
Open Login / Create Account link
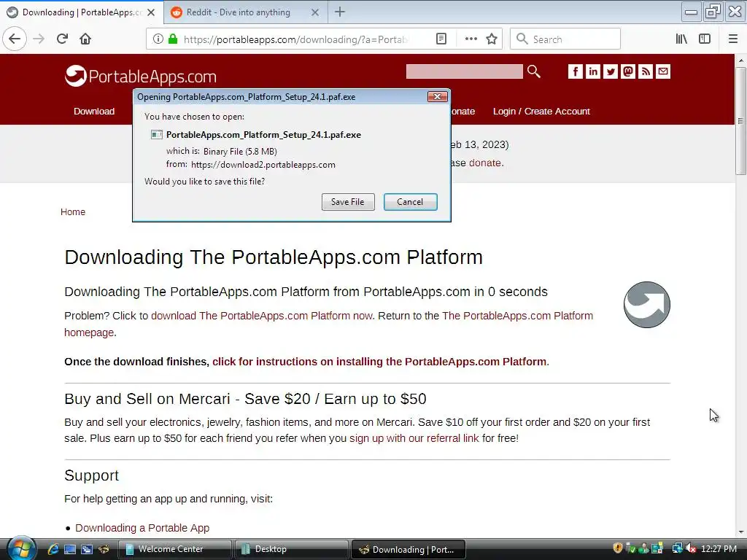[x=541, y=111]
